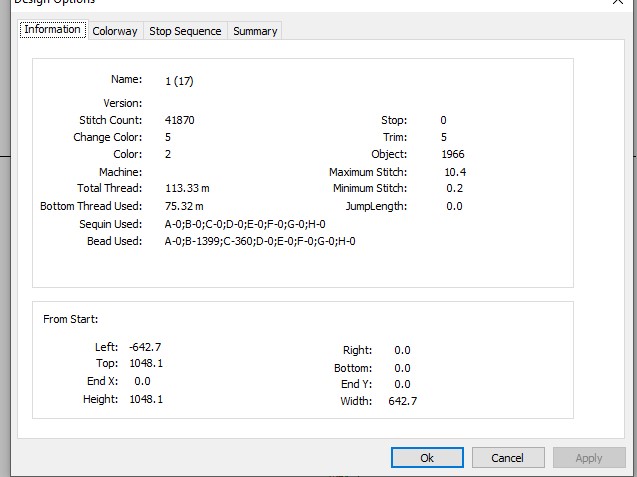Select stitch count value 41870

point(180,120)
